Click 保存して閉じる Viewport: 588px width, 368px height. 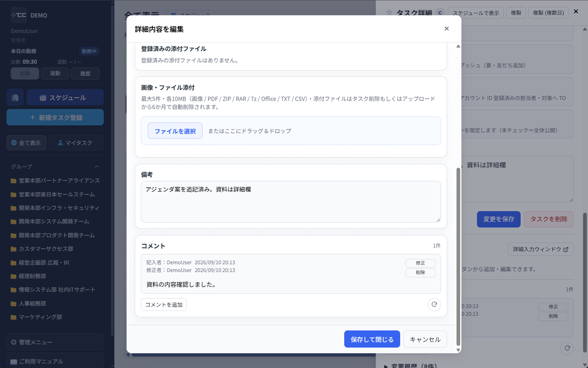click(x=372, y=339)
